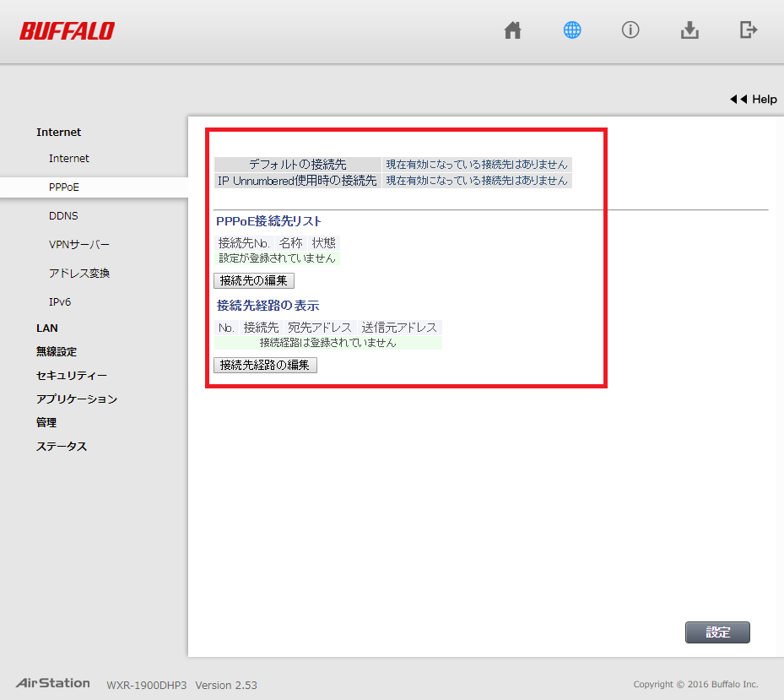The image size is (784, 700).
Task: Click the 宛先アドレス column header
Action: coord(320,328)
